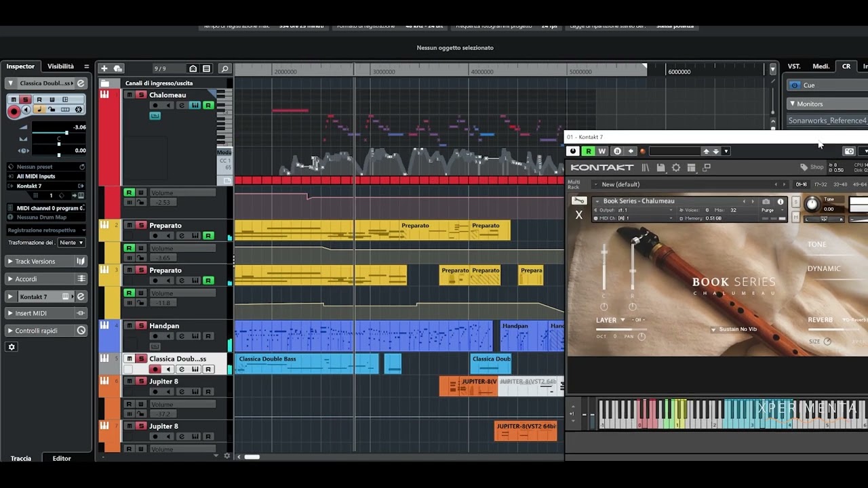
Task: Click the monitor icon on the Chalomeau track
Action: tap(167, 105)
